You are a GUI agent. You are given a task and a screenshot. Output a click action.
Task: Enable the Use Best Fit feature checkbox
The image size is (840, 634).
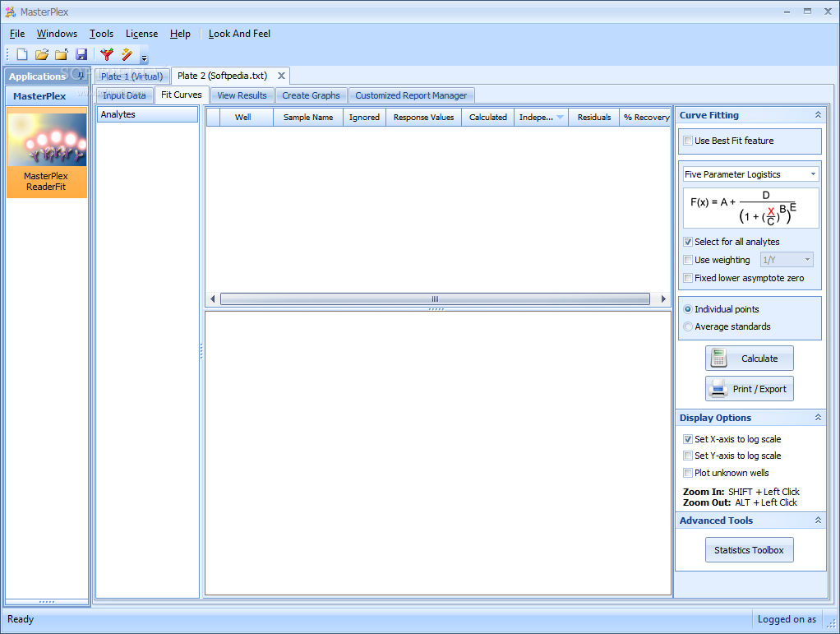pos(688,141)
